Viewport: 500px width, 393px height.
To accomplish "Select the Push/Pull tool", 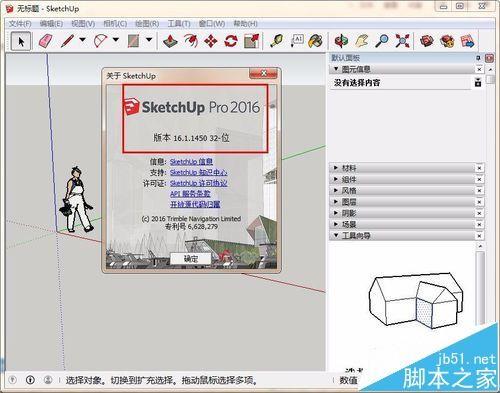I will coord(170,41).
